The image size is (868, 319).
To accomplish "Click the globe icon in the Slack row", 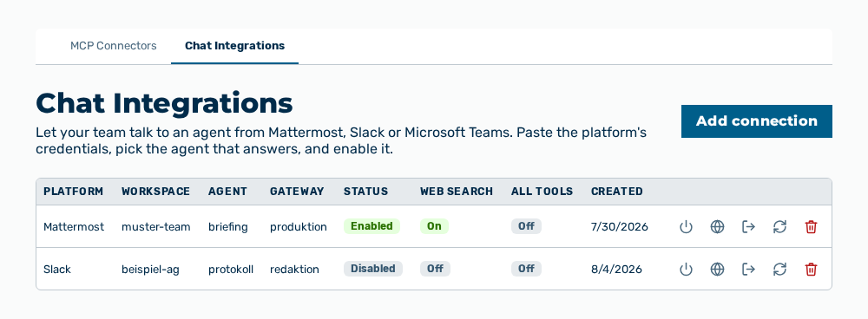I will pyautogui.click(x=717, y=270).
